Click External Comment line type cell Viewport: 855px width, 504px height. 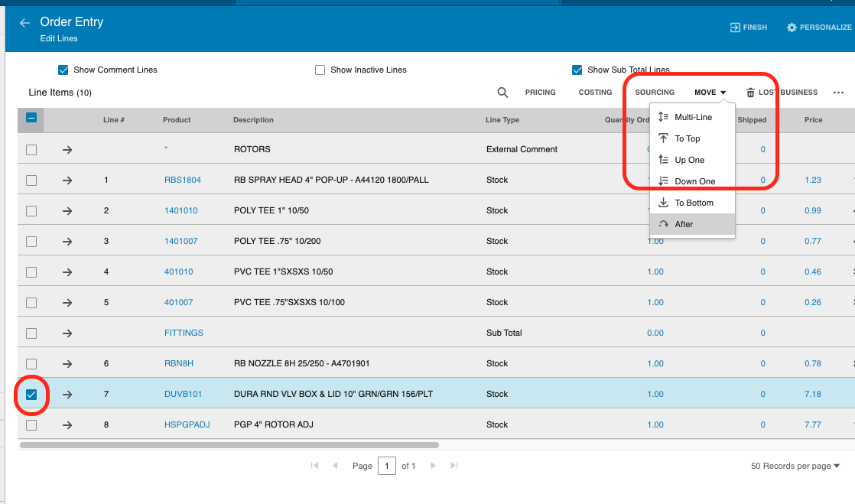tap(522, 149)
